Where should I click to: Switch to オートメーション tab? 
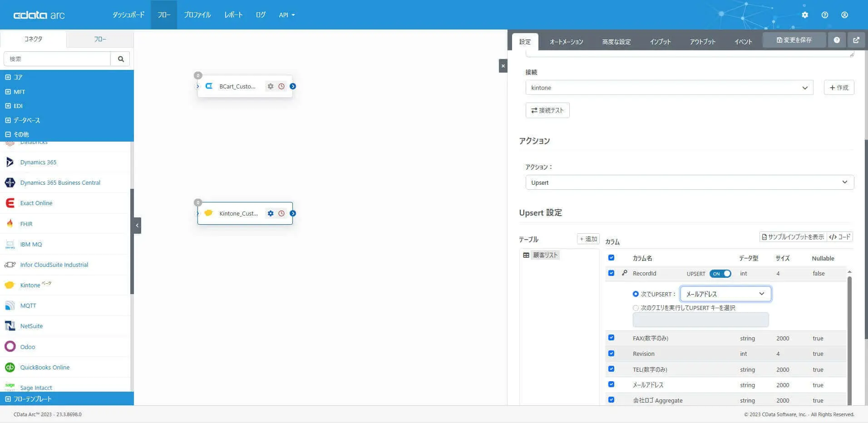point(566,42)
